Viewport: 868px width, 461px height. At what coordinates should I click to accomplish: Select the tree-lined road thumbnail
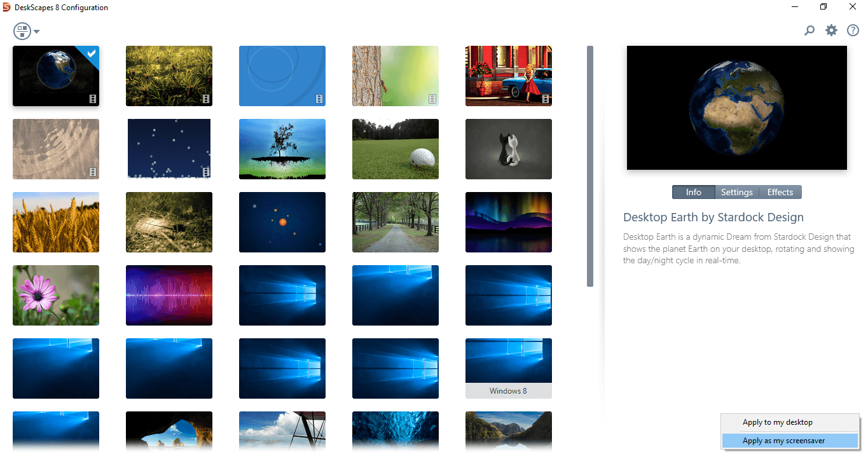(x=396, y=222)
